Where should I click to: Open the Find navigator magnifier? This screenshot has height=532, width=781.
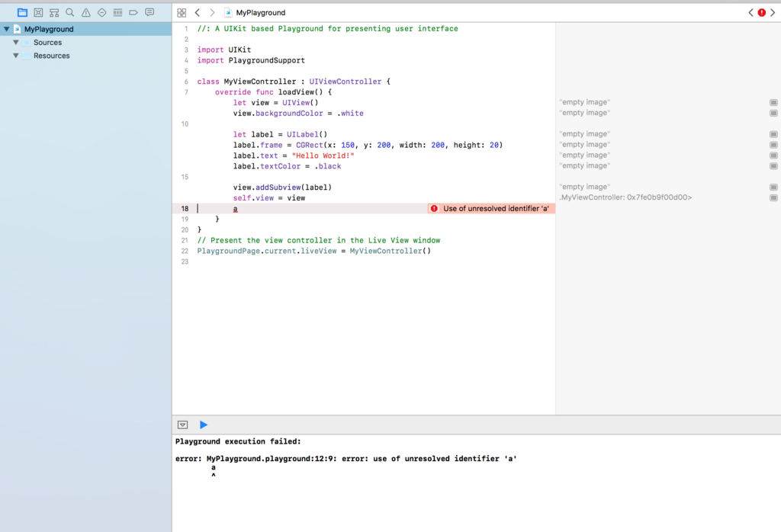(x=70, y=12)
